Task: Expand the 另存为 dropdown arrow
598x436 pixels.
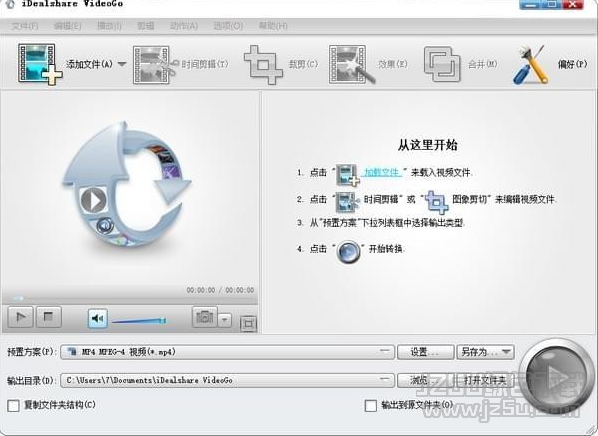Action: point(507,352)
